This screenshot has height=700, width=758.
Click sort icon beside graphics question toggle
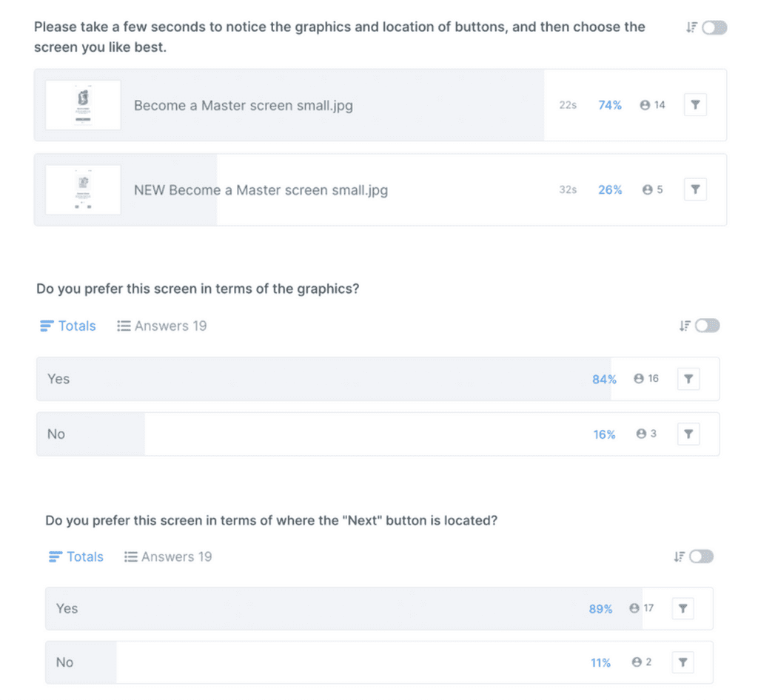[x=685, y=326]
